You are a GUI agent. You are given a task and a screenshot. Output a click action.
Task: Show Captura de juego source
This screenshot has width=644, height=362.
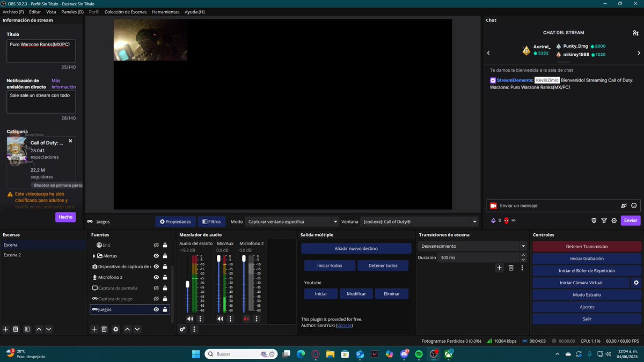click(x=156, y=299)
